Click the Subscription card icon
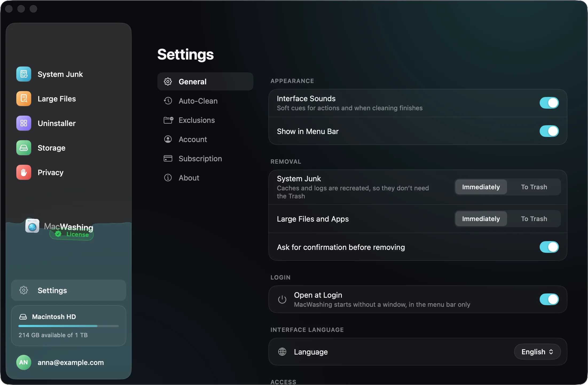 (x=168, y=159)
